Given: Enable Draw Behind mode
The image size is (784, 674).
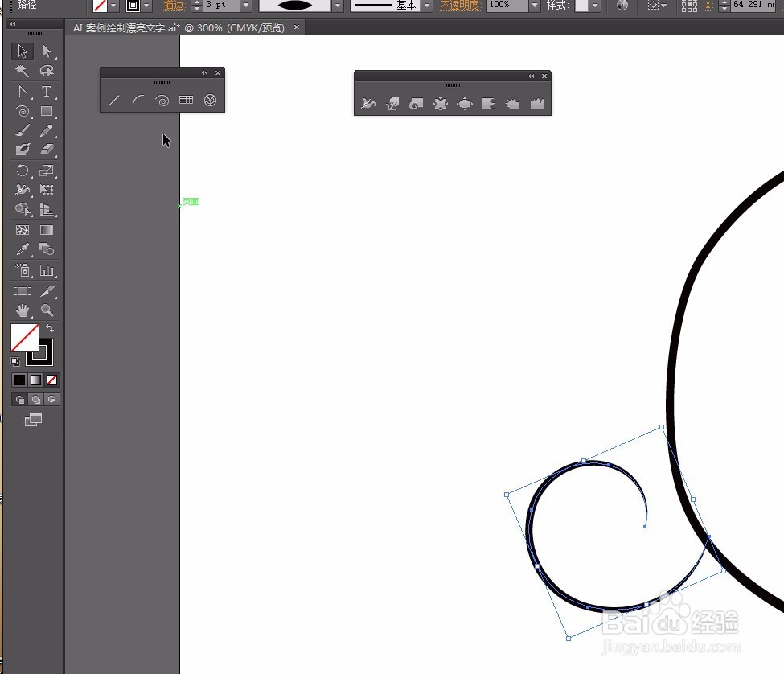Looking at the screenshot, I should 35,400.
